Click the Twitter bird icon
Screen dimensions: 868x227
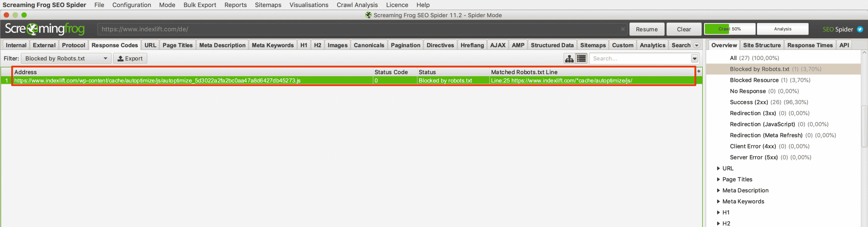coord(860,29)
